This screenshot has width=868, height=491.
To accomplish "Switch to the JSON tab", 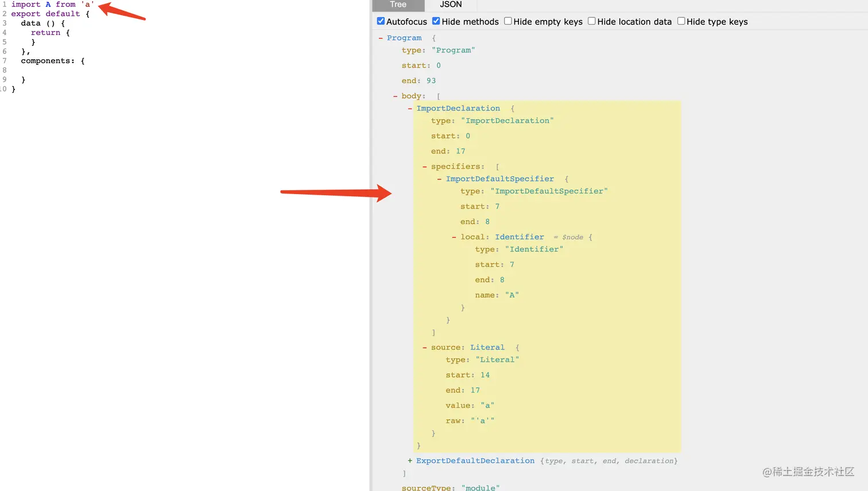I will coord(451,5).
